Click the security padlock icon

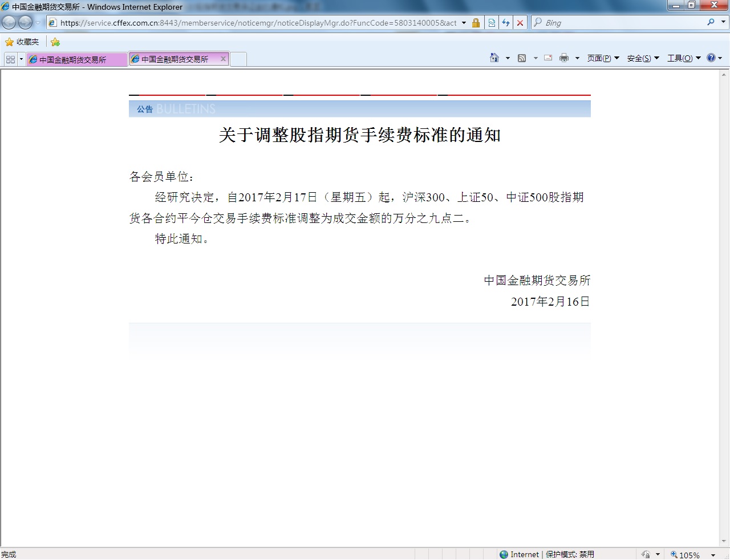click(x=476, y=23)
